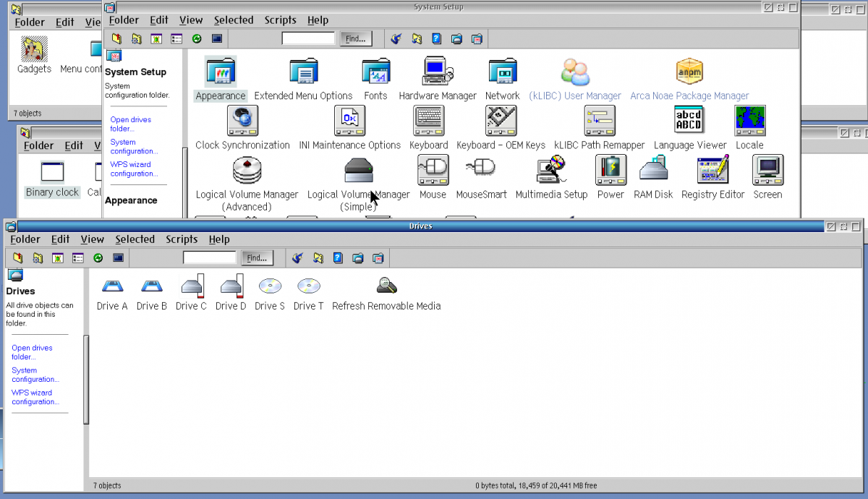Open Drive C in the Drives window
Viewport: 868px width, 499px height.
pyautogui.click(x=191, y=287)
